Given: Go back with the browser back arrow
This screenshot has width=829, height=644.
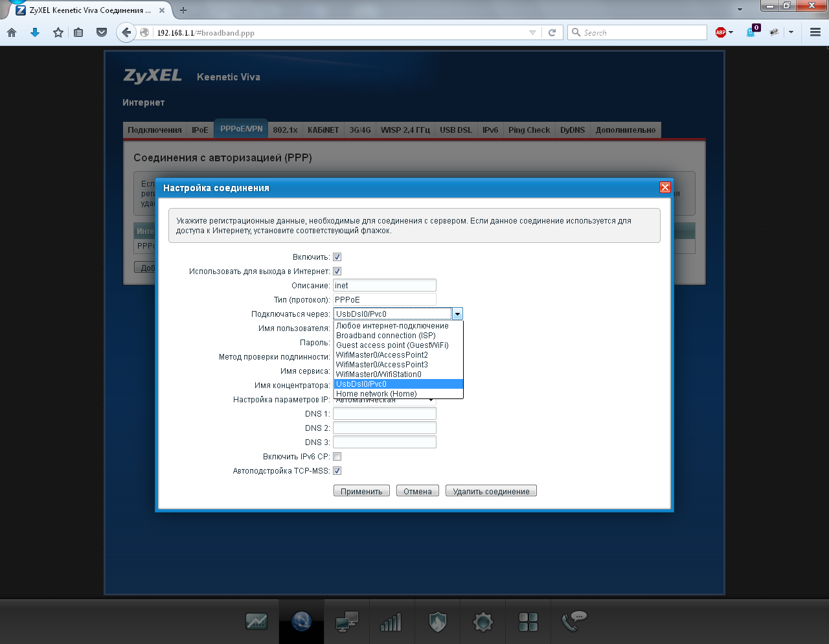Looking at the screenshot, I should [x=126, y=32].
